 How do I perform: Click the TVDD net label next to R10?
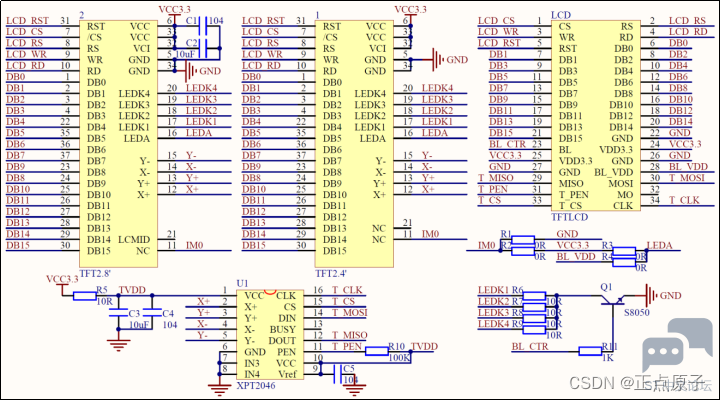(x=424, y=346)
